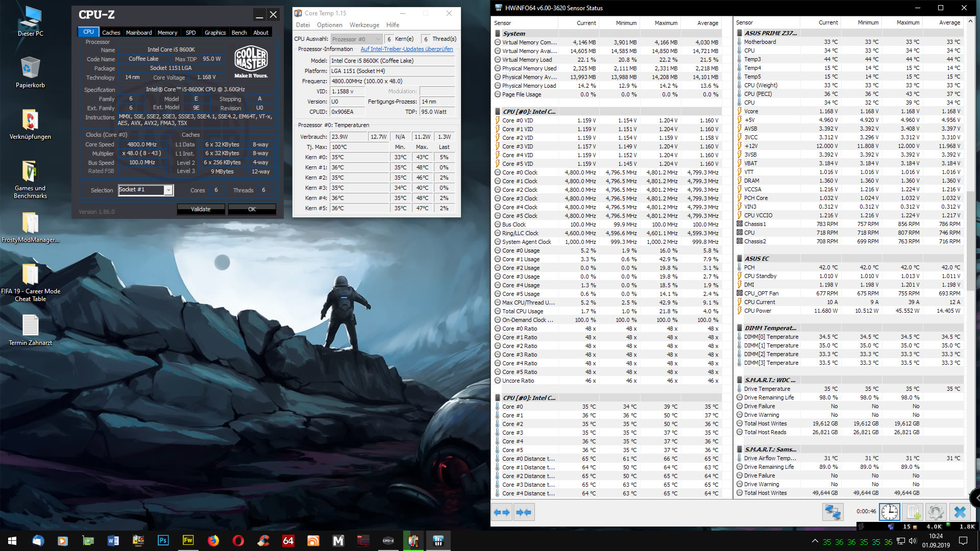980x551 pixels.
Task: Click the expand columns arrows button in HWiNFO
Action: (x=502, y=512)
